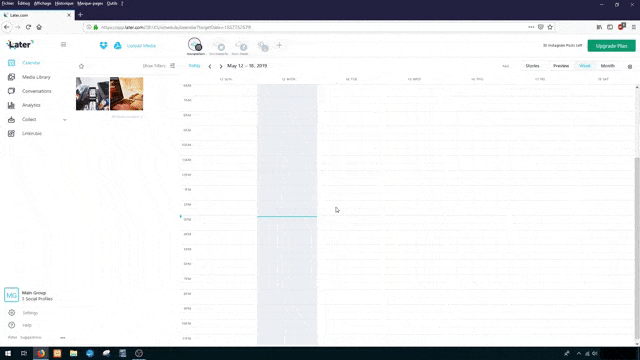Screen dimensions: 640x360
Task: Switch to the Preview view
Action: 561,66
